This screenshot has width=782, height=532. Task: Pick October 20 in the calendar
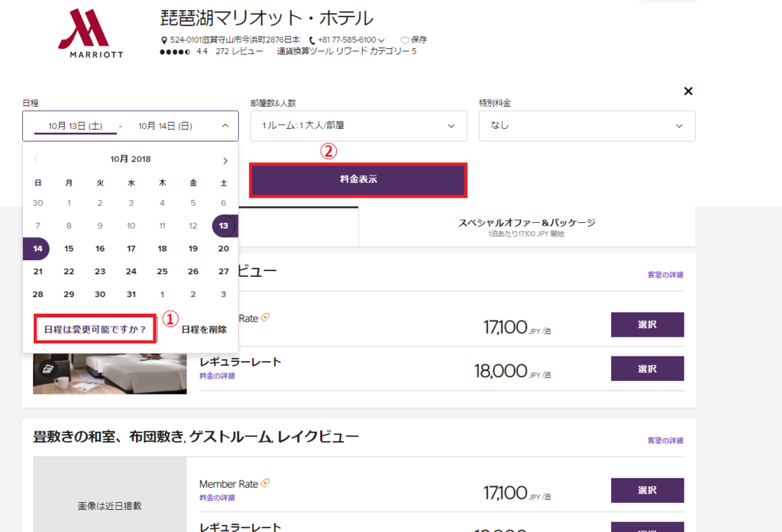tap(224, 248)
